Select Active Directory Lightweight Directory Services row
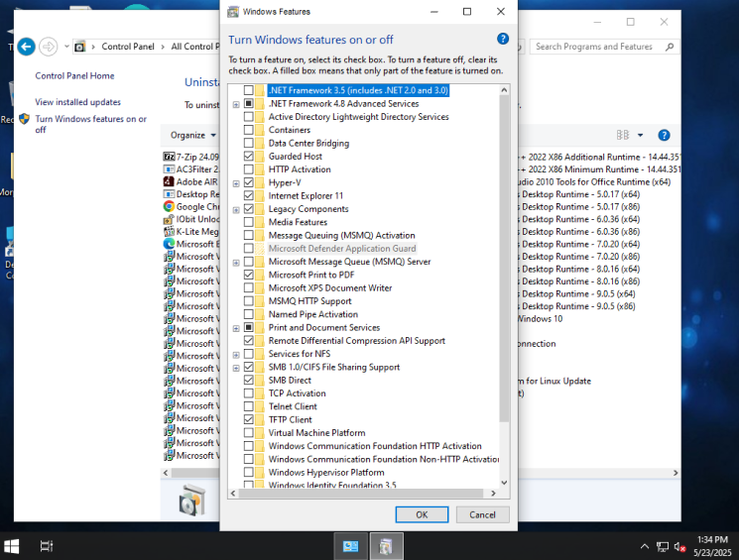 (x=358, y=116)
